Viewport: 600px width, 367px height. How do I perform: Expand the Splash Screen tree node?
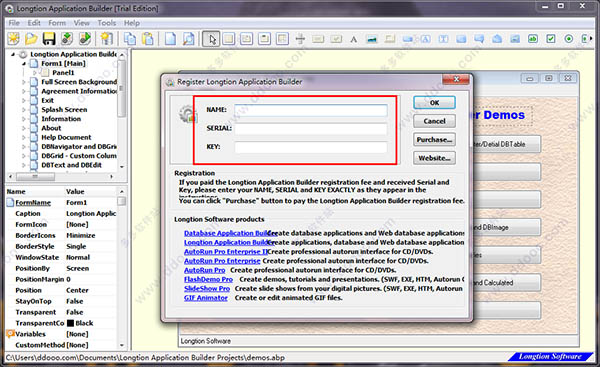pos(24,110)
